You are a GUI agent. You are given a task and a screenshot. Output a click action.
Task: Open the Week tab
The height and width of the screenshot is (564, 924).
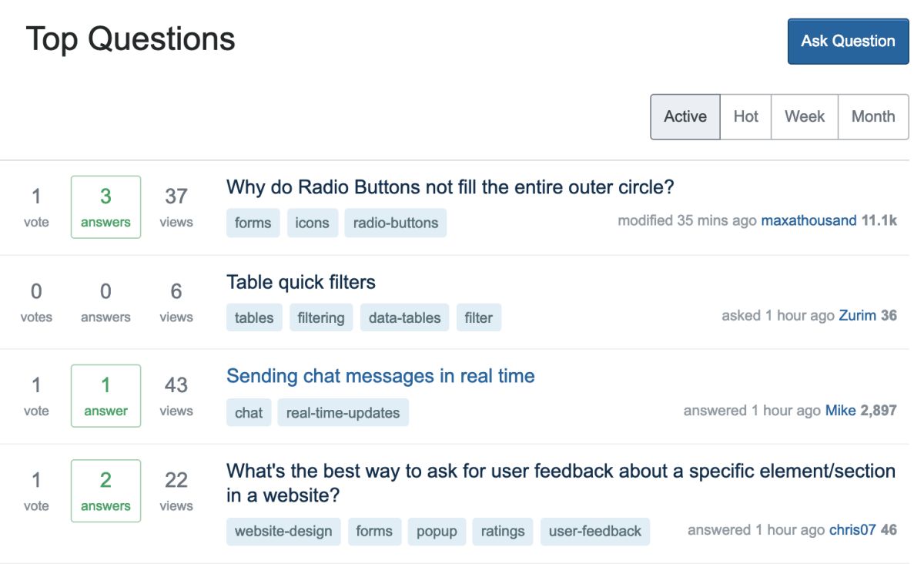804,117
